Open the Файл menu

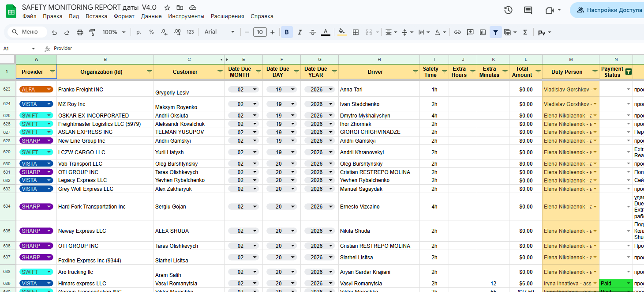[29, 16]
